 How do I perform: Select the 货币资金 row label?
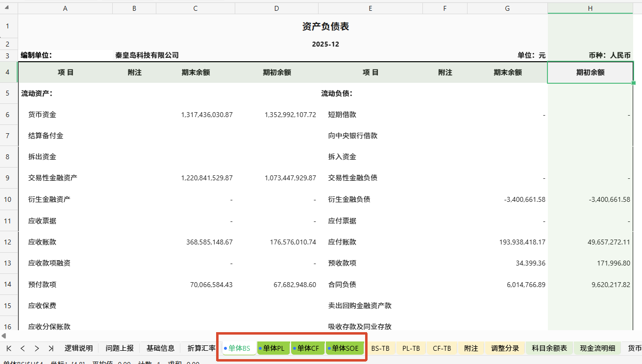pyautogui.click(x=42, y=115)
